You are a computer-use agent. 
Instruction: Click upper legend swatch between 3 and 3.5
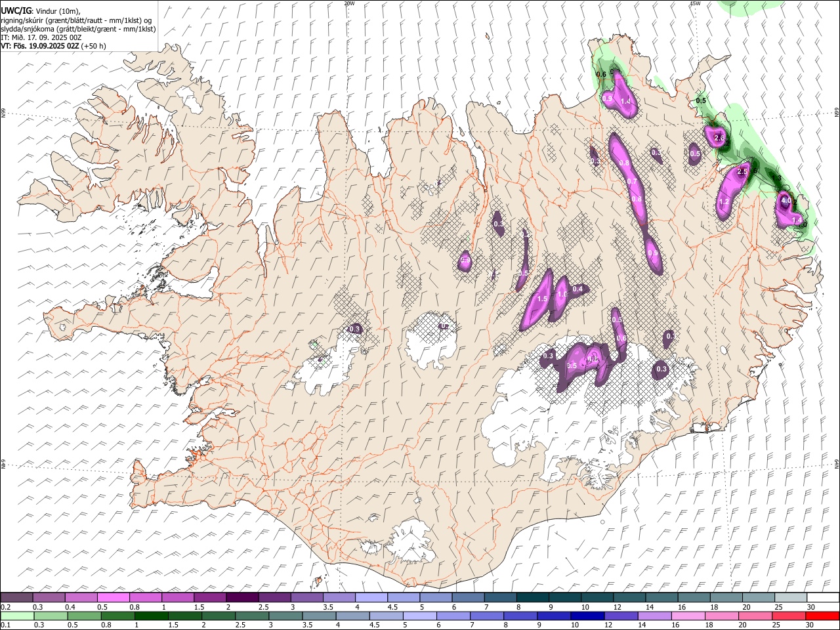(x=307, y=597)
